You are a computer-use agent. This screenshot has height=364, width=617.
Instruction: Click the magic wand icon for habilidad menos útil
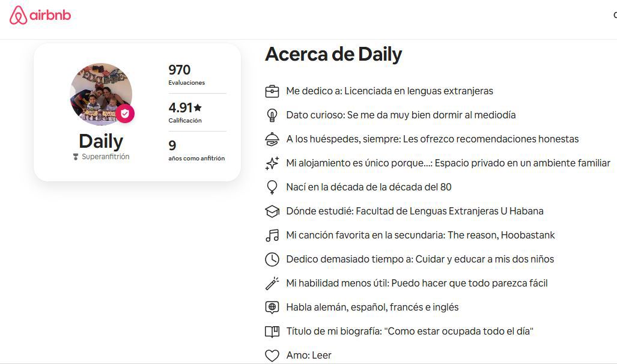click(x=272, y=284)
